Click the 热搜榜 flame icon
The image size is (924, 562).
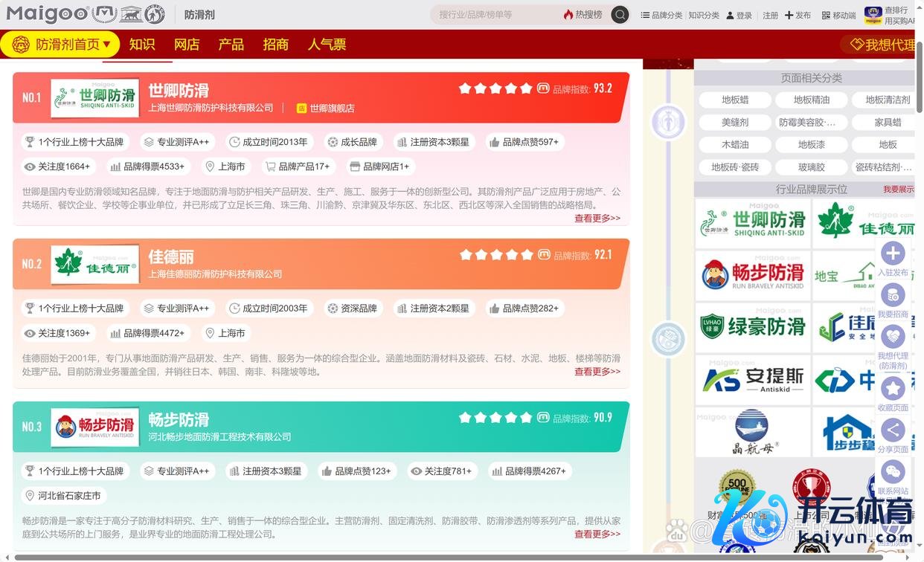click(568, 15)
